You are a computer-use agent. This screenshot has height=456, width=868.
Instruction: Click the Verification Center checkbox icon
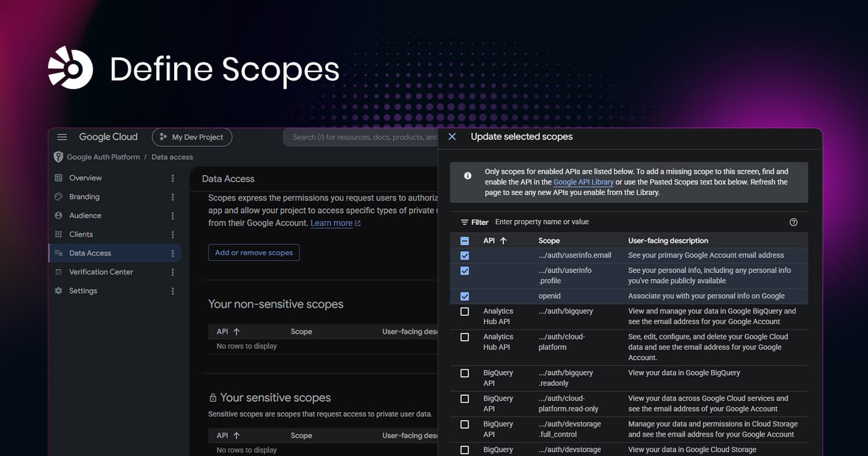click(x=58, y=272)
